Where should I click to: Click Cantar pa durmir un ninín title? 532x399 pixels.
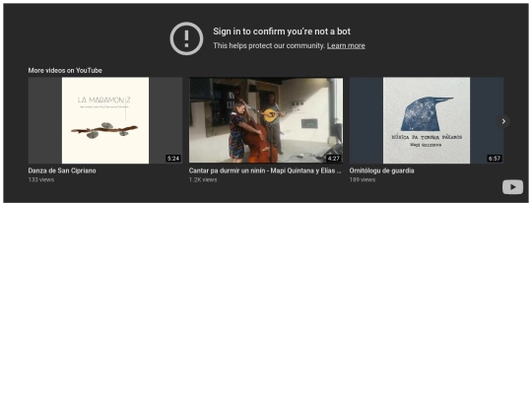[x=265, y=170]
